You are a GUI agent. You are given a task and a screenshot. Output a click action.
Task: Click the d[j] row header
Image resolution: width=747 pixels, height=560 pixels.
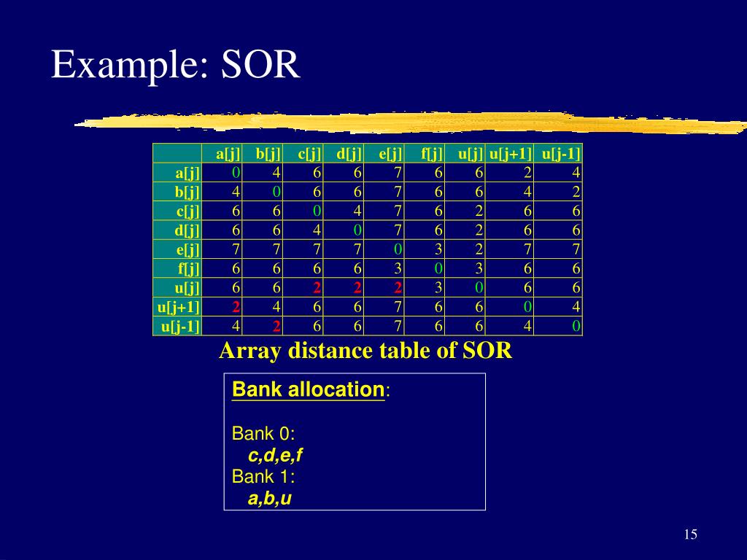click(177, 230)
